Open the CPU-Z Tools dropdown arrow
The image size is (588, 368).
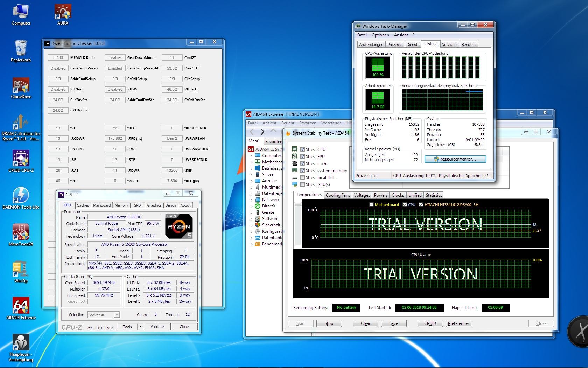pos(140,327)
